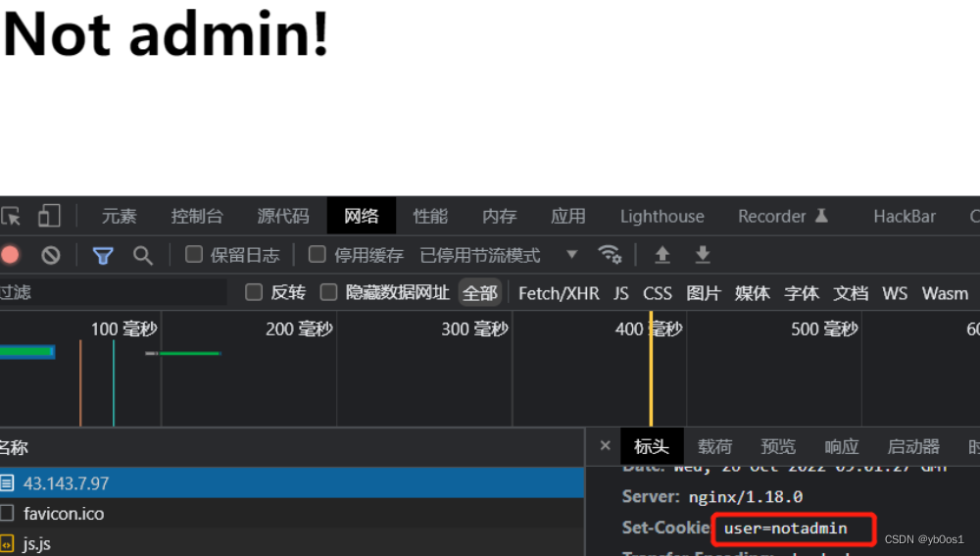
Task: Toggle the device toolbar icon
Action: 49,217
